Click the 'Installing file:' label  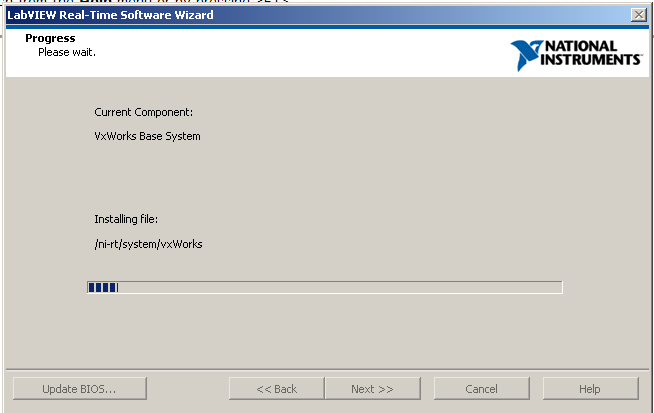(126, 219)
